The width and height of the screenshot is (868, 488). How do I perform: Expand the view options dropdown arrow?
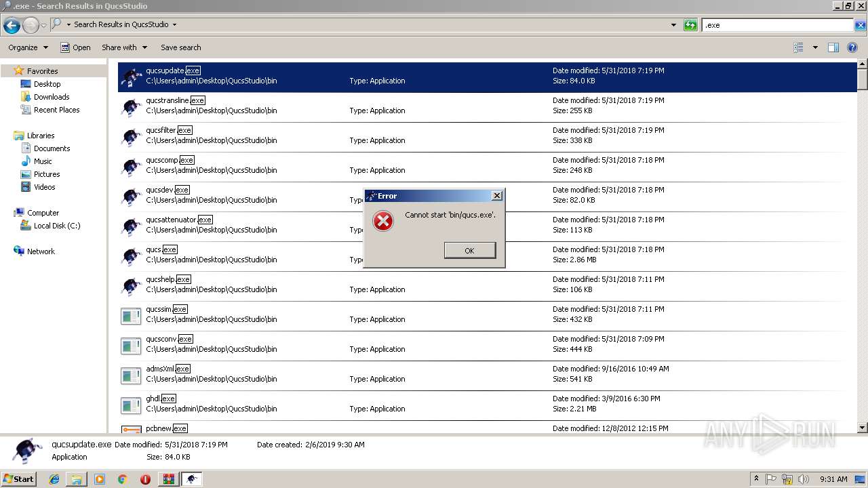pyautogui.click(x=815, y=47)
